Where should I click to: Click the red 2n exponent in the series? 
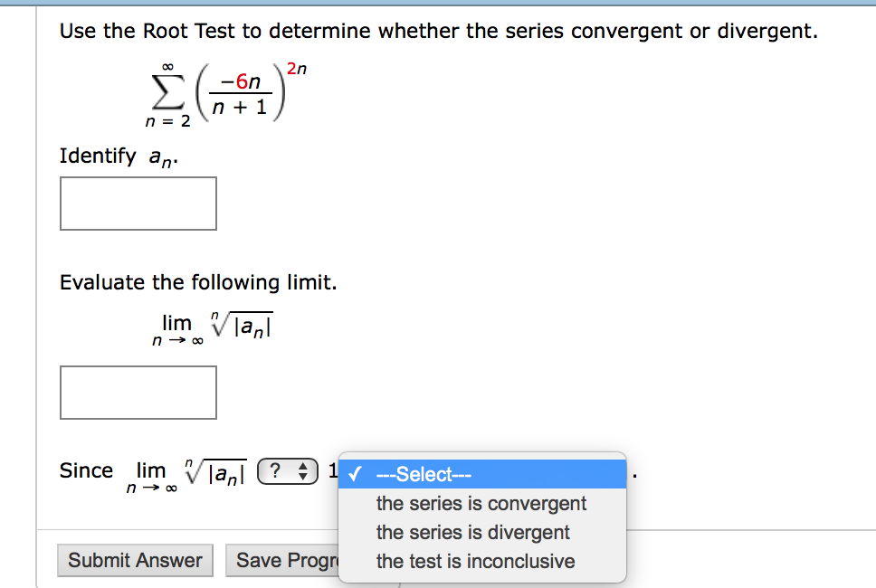click(x=297, y=69)
